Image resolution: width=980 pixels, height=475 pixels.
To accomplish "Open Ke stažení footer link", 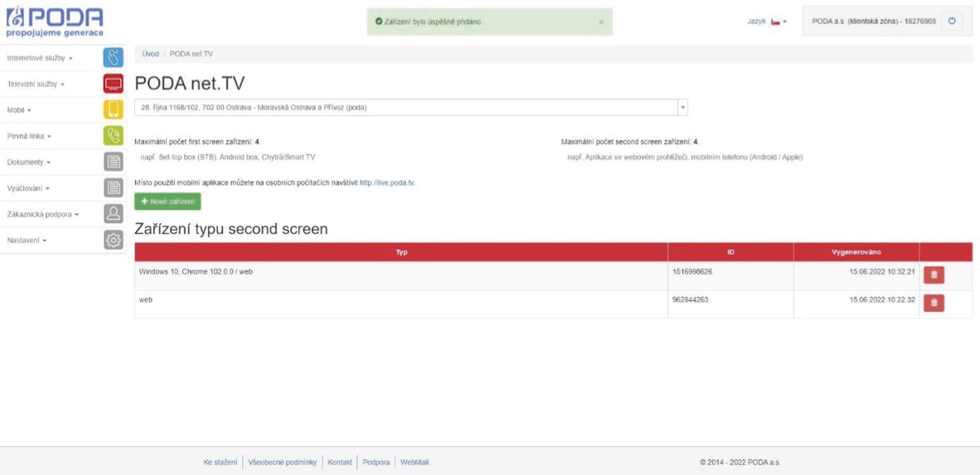I will 220,463.
